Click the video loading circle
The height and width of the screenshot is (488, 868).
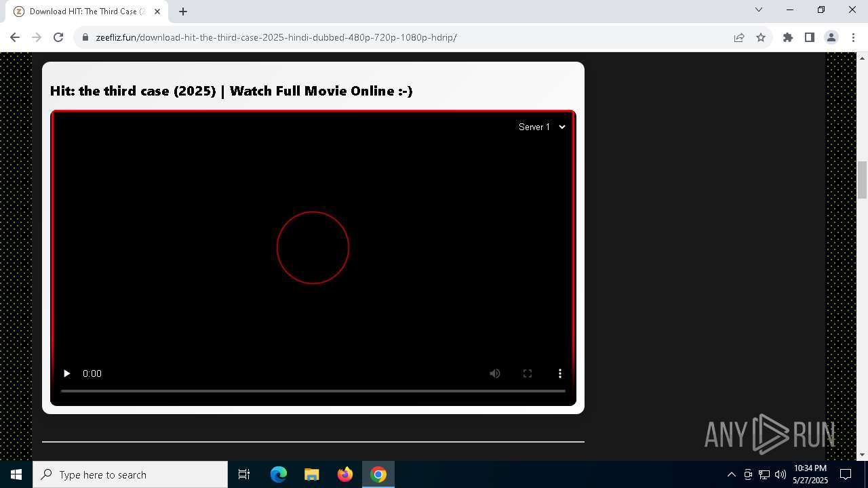tap(313, 247)
